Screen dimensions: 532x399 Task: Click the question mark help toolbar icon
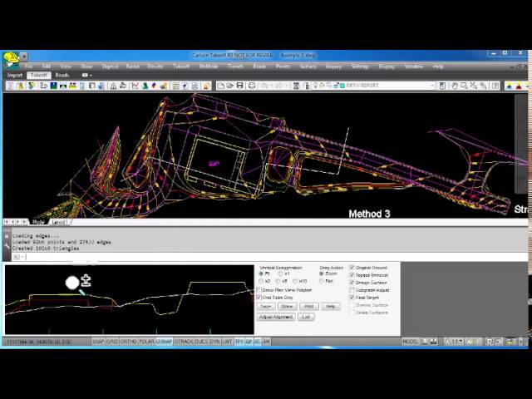(x=495, y=86)
